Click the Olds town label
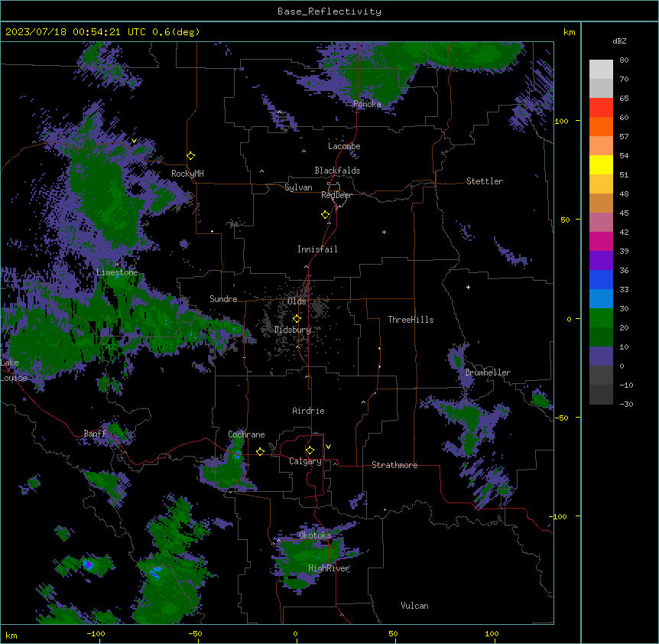The width and height of the screenshot is (659, 644). (x=297, y=301)
